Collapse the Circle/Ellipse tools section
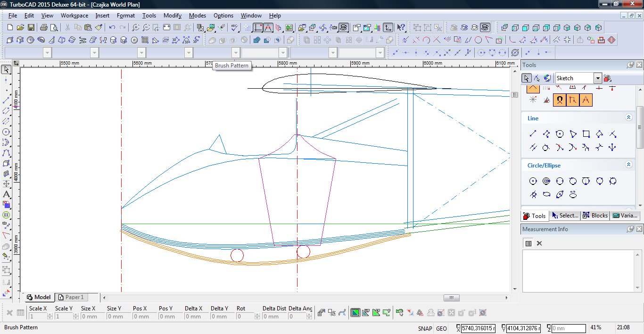 628,165
